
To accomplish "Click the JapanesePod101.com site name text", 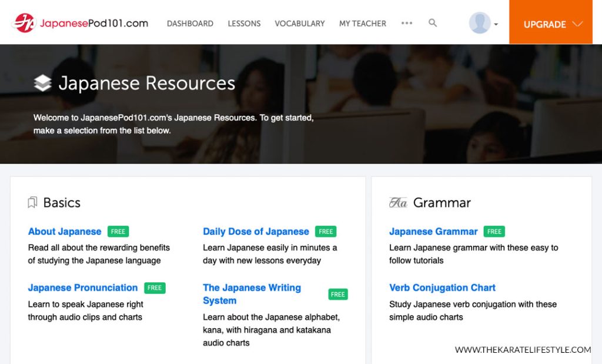I will pyautogui.click(x=94, y=23).
